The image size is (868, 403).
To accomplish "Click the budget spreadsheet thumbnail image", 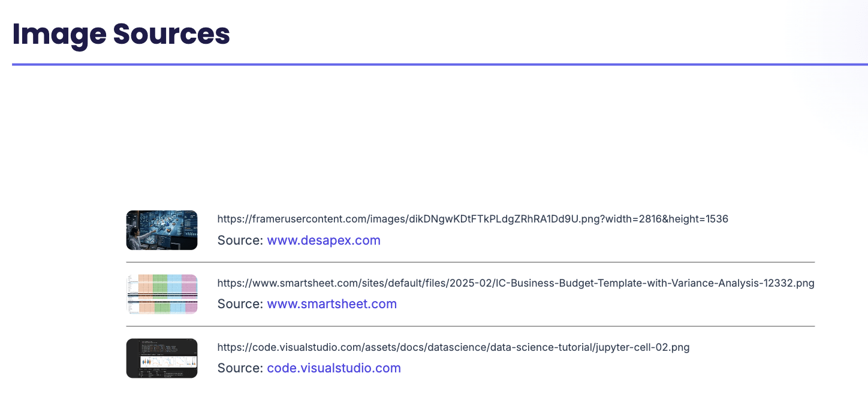I will coord(162,294).
